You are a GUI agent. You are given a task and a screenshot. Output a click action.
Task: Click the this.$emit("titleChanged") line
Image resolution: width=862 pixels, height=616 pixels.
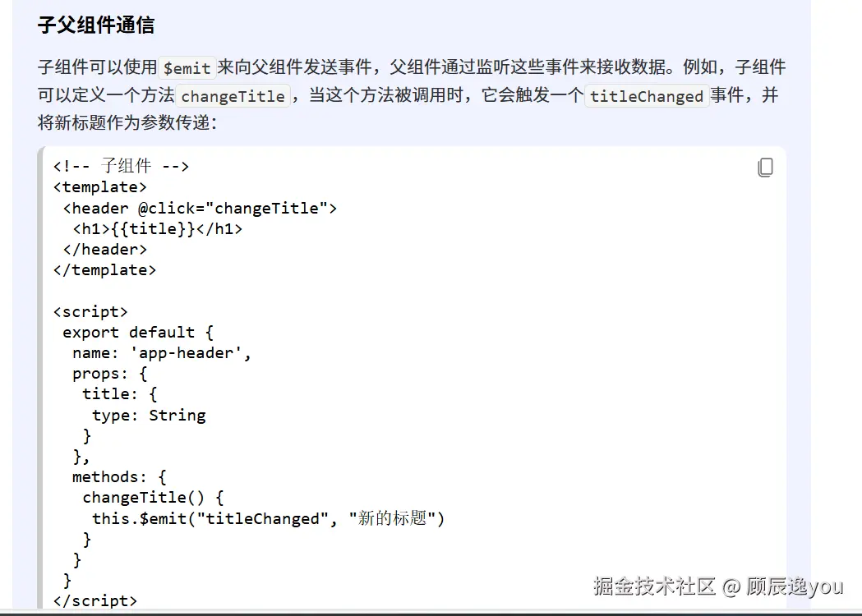[268, 518]
